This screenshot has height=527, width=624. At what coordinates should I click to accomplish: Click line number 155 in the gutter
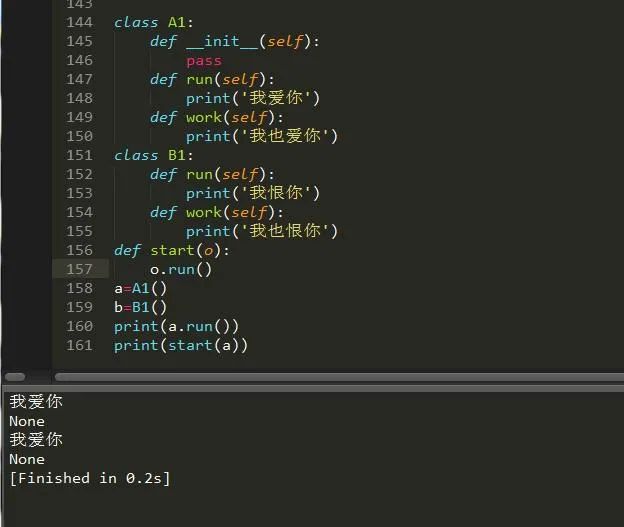80,231
